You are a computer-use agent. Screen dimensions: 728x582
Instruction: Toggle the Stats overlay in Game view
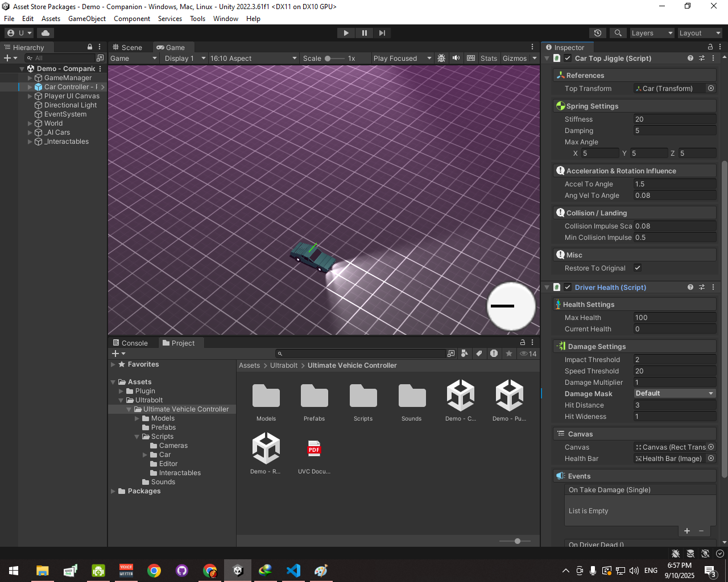coord(489,58)
